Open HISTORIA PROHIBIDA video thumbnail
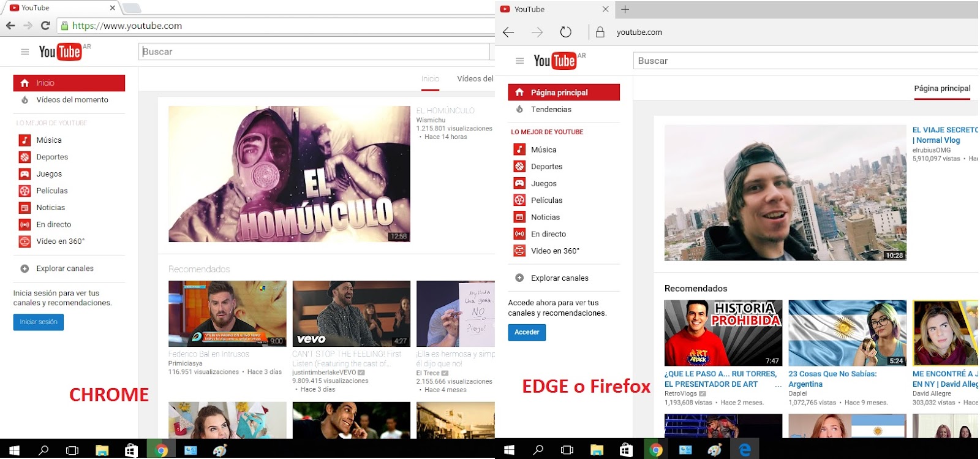This screenshot has height=459, width=980. [723, 333]
